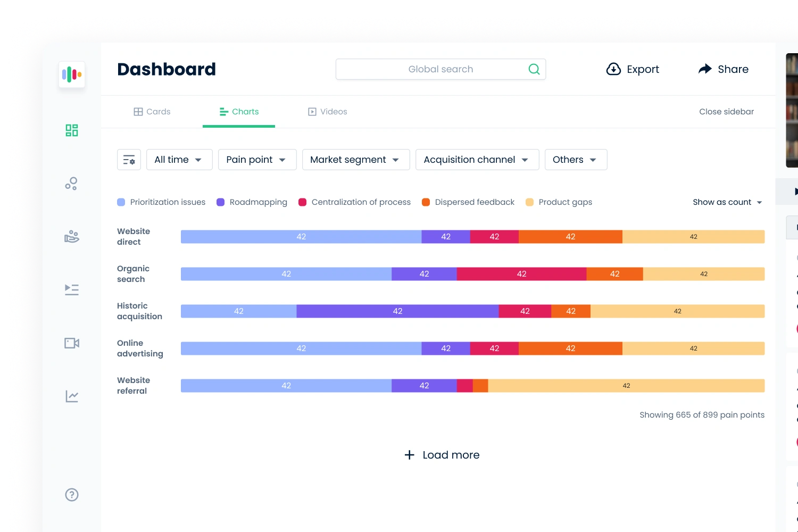Click the magnifier icon in Global search
798x532 pixels.
(x=534, y=69)
